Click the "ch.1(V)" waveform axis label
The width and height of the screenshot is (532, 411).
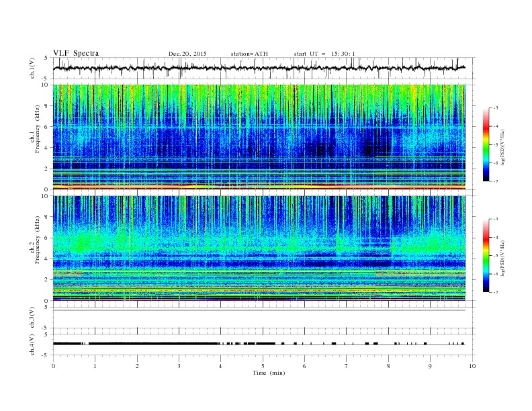point(32,68)
